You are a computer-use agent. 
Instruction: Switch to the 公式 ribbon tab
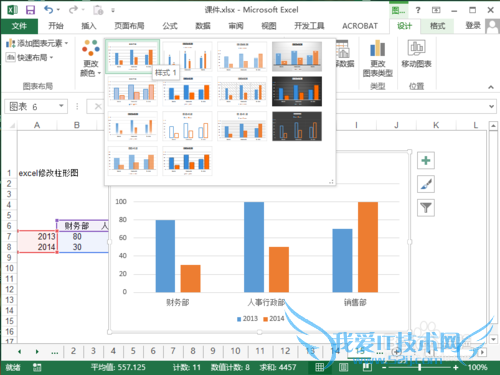(170, 26)
